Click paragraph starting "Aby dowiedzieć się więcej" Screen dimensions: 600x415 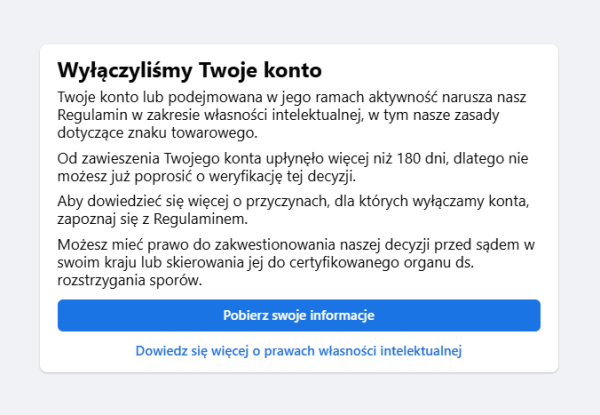click(x=293, y=210)
